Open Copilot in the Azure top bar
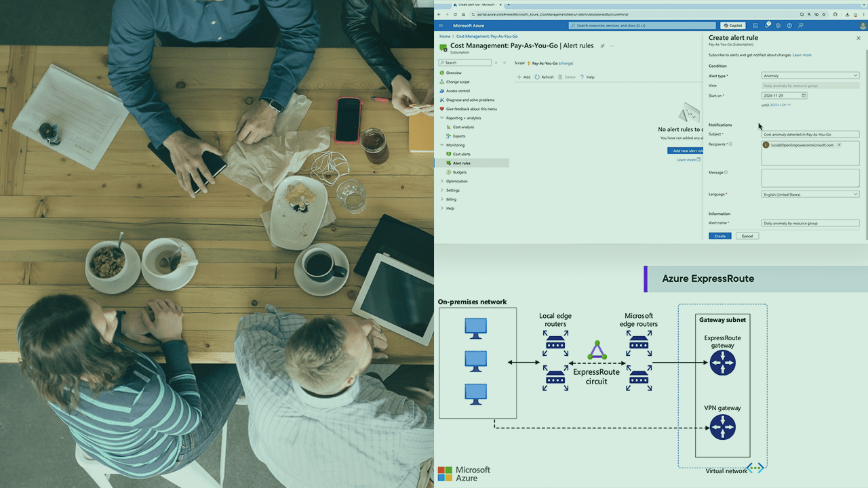Screen dimensions: 868x488 [x=733, y=25]
